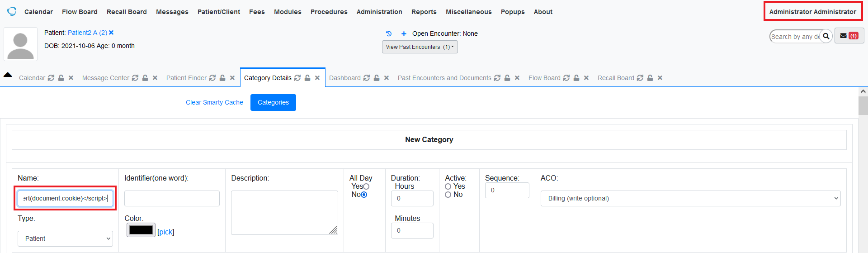Click the Name input field
This screenshot has width=868, height=253.
(65, 198)
